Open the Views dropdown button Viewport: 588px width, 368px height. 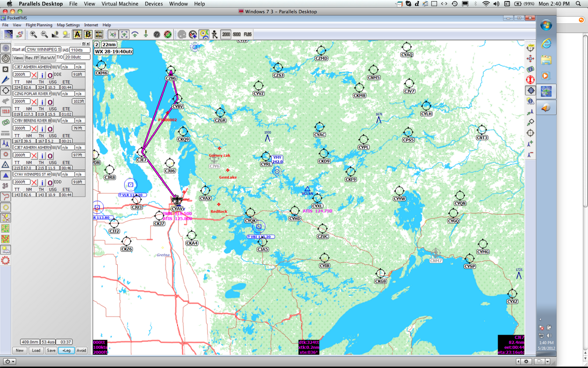tap(18, 58)
